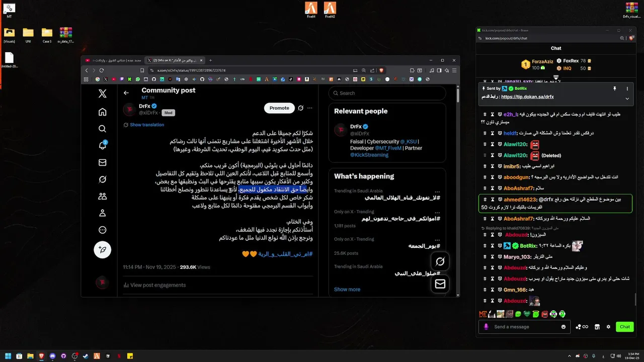Click the Send a message chat field

point(523,327)
